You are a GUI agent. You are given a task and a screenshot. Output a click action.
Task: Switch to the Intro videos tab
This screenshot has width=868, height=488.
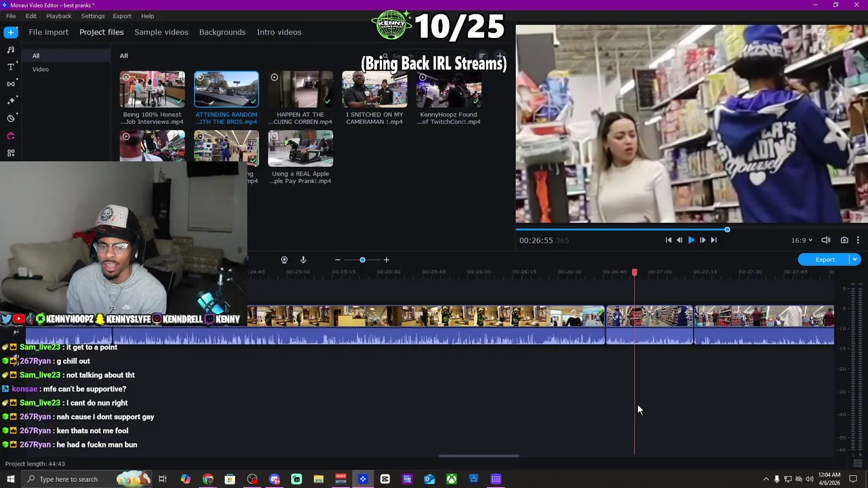(279, 32)
